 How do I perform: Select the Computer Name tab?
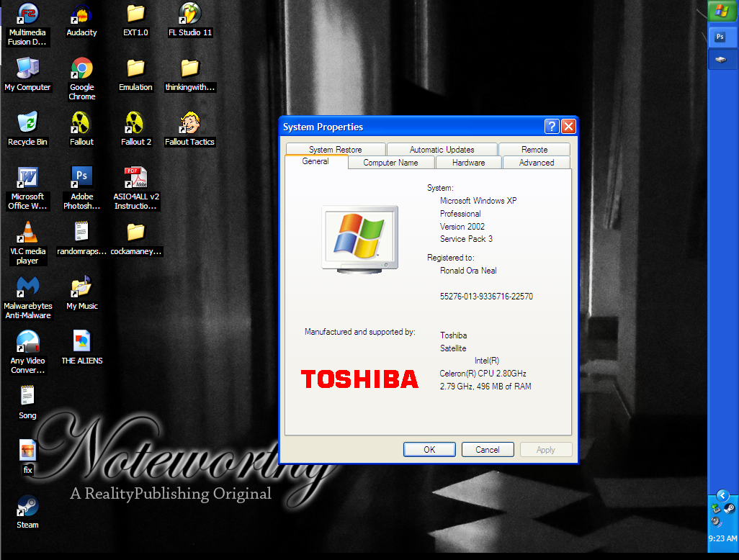[390, 163]
